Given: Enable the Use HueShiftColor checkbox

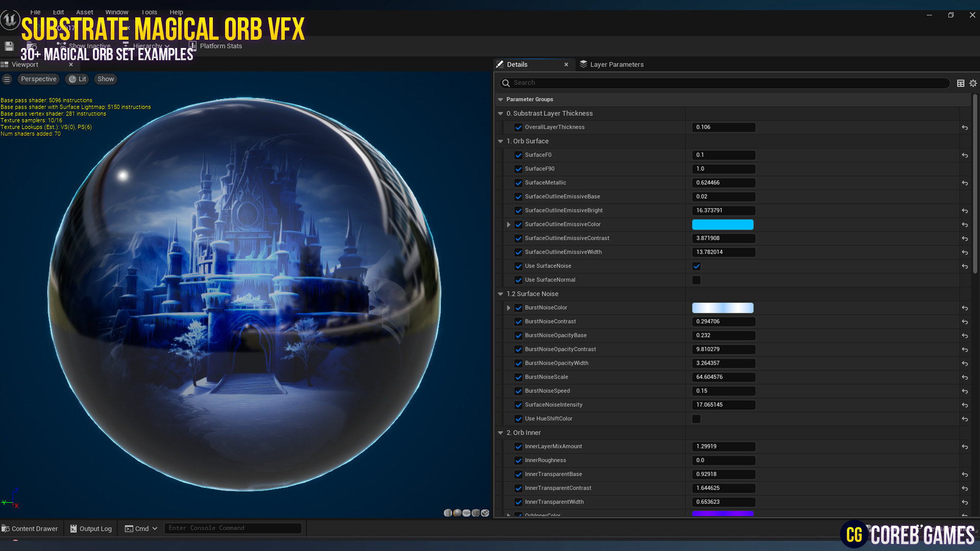Looking at the screenshot, I should coord(696,418).
